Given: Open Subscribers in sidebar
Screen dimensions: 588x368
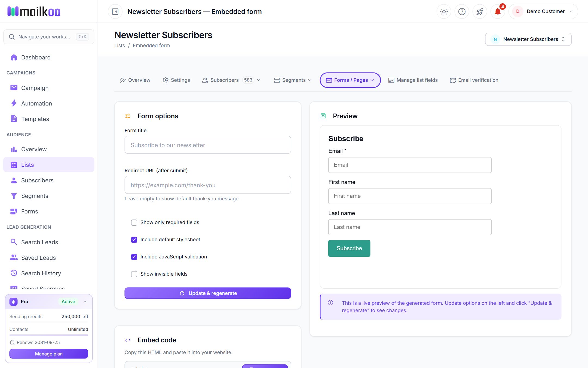Looking at the screenshot, I should coord(49,180).
